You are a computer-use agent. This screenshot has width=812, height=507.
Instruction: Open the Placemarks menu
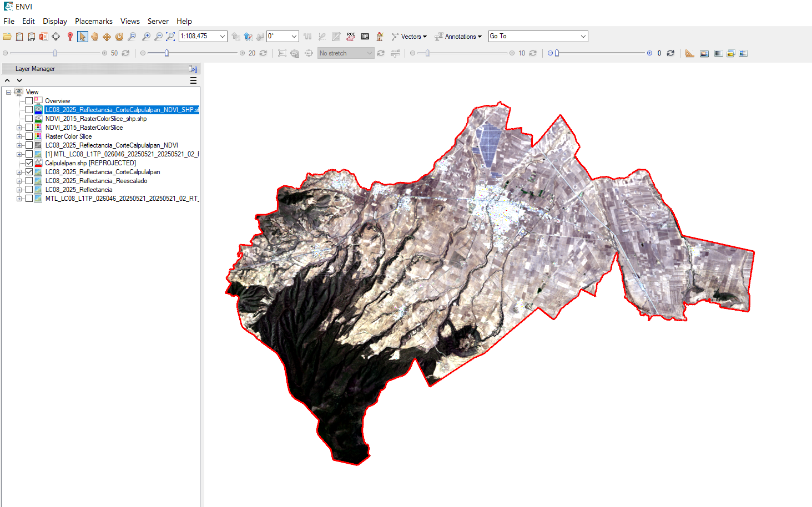click(x=93, y=21)
